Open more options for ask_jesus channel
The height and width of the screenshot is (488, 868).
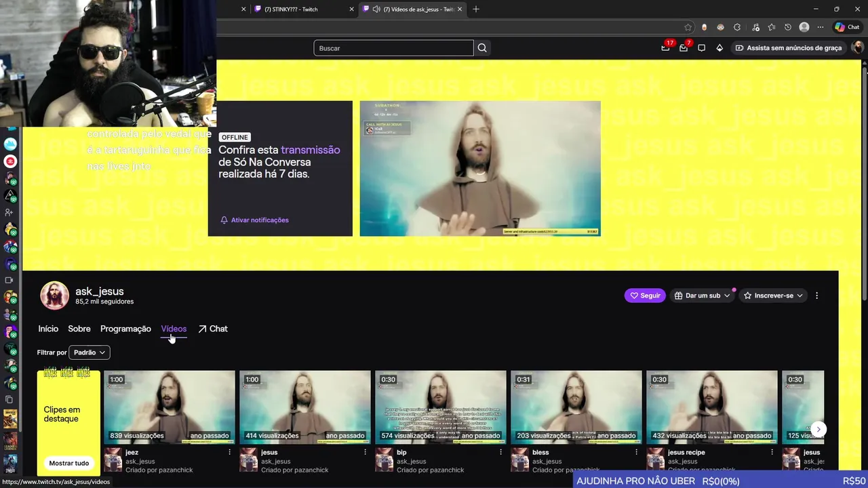[x=816, y=296]
